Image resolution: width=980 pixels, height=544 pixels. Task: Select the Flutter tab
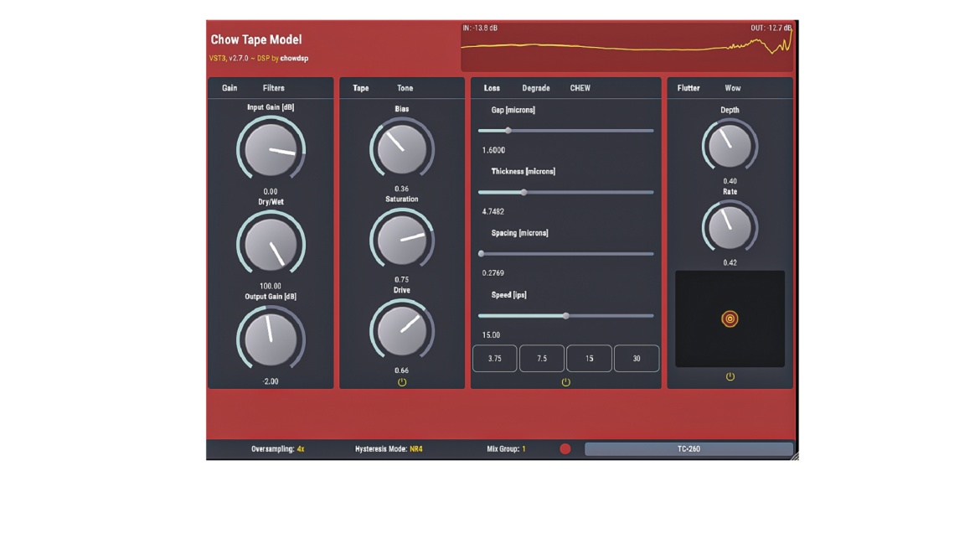[x=689, y=88]
